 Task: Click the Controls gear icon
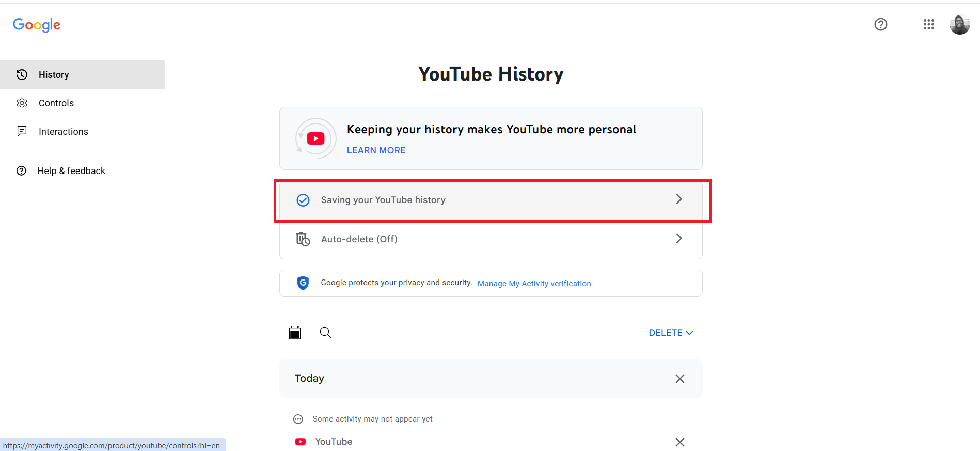22,103
